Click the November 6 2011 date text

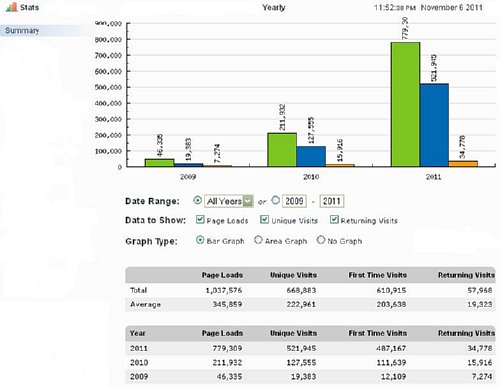click(x=452, y=7)
